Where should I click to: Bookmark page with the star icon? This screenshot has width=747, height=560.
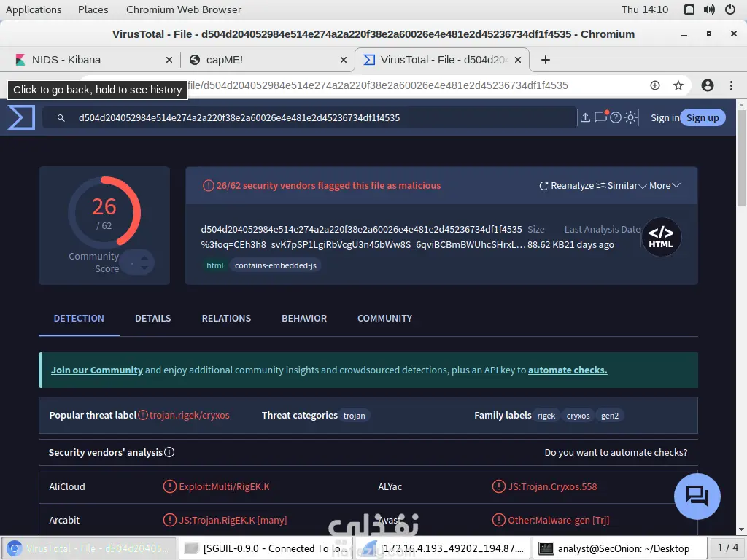coord(678,85)
